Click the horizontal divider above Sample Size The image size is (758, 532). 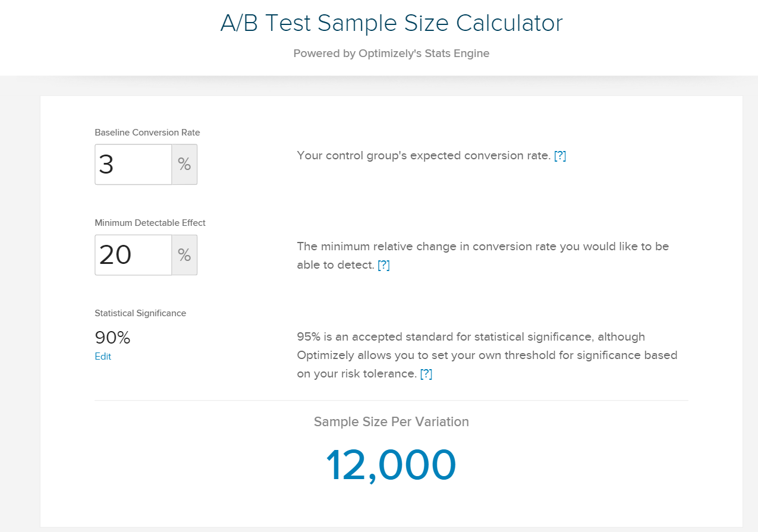click(x=391, y=401)
